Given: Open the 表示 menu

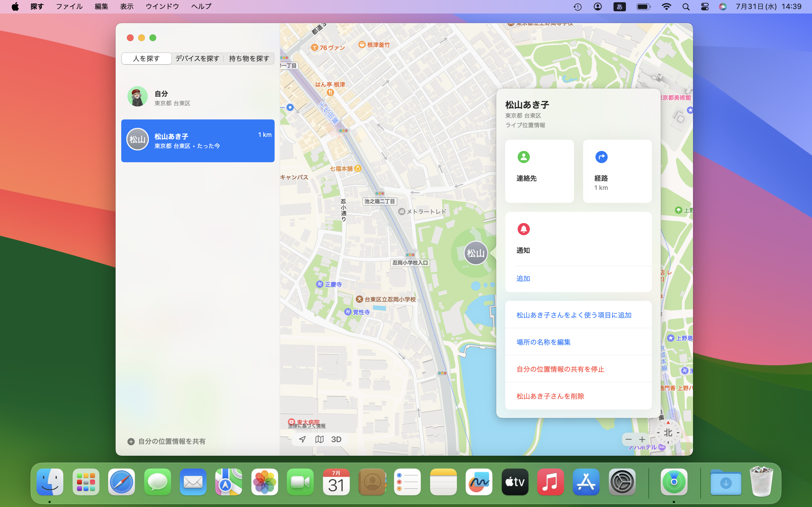Looking at the screenshot, I should [x=127, y=6].
